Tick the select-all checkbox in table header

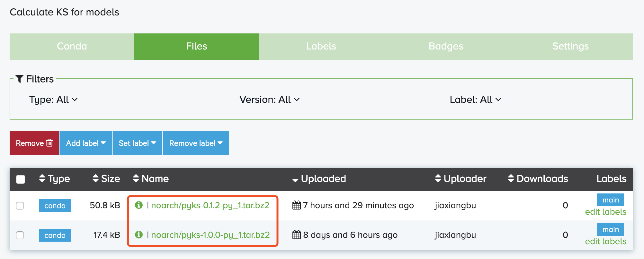tap(21, 179)
